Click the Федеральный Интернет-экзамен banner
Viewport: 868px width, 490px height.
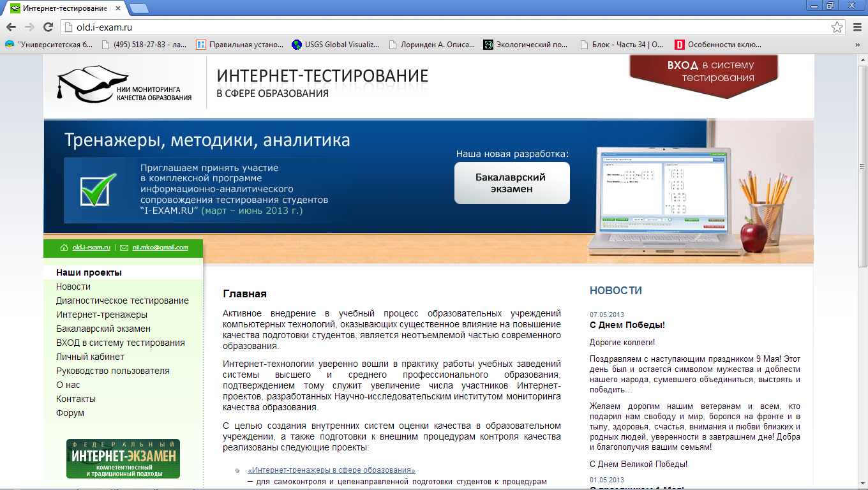[x=123, y=459]
